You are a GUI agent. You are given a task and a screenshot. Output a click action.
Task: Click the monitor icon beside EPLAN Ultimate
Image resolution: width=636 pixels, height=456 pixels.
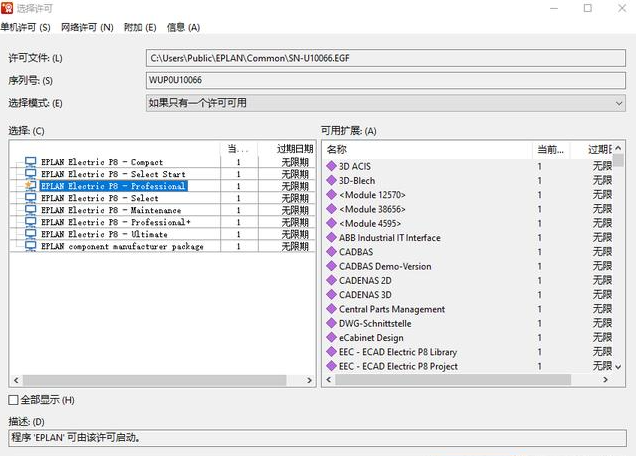coord(30,234)
